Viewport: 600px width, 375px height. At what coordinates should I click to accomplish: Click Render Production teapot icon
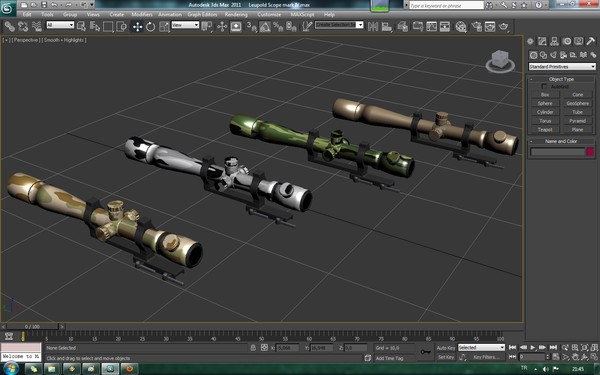point(504,26)
